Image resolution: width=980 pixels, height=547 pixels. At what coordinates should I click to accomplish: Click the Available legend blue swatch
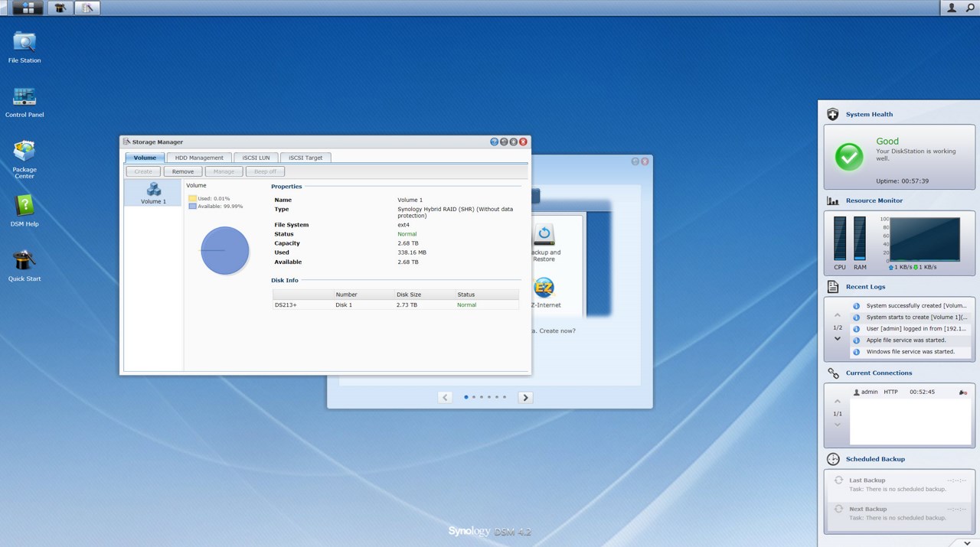pyautogui.click(x=193, y=207)
